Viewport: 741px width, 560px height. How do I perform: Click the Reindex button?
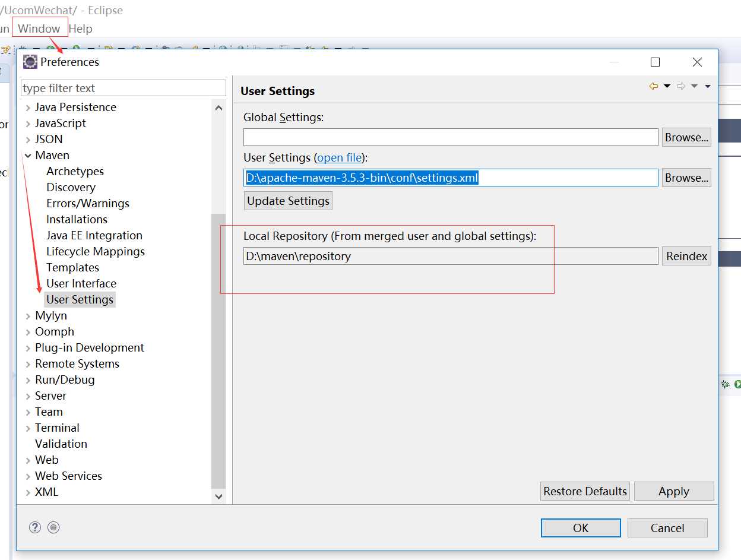click(x=686, y=256)
